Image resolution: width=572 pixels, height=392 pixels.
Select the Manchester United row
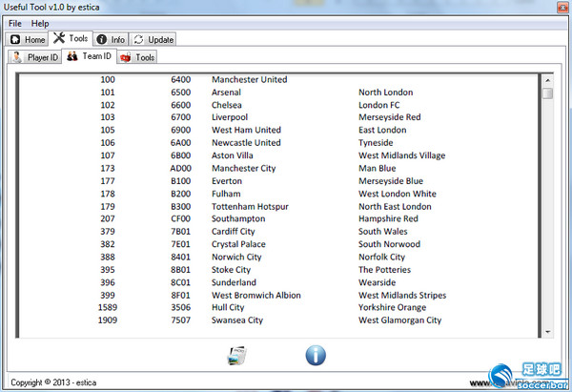pos(278,79)
